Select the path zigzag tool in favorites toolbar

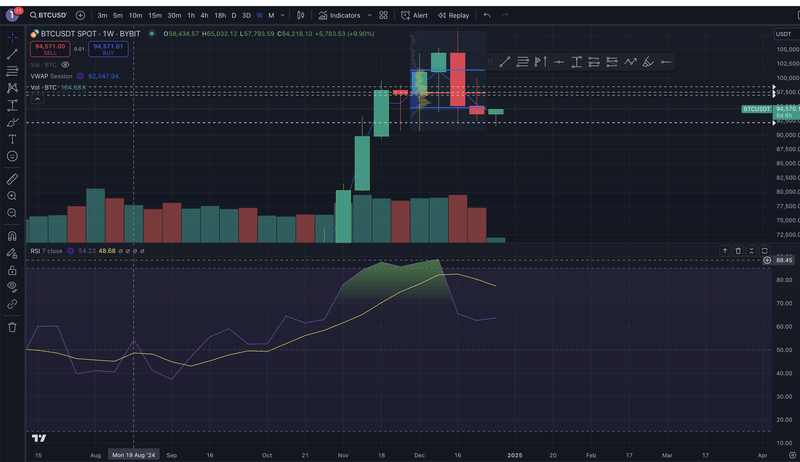630,62
